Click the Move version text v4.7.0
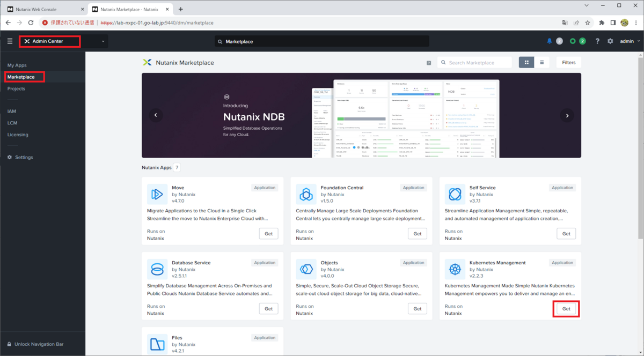Viewport: 644px width, 356px height. (x=178, y=201)
